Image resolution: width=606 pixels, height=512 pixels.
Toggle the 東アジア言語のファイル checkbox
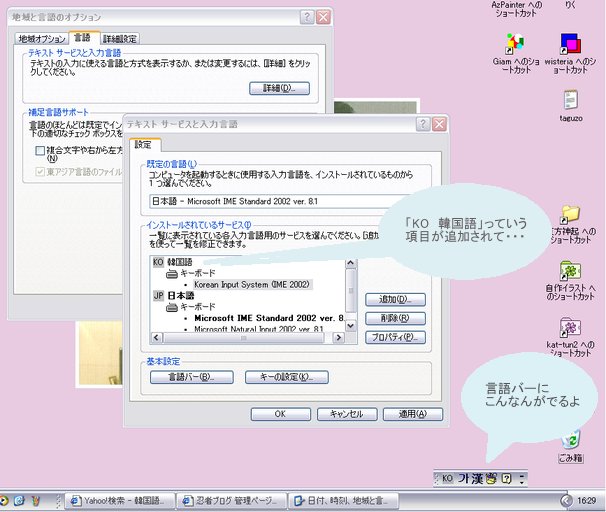click(40, 171)
